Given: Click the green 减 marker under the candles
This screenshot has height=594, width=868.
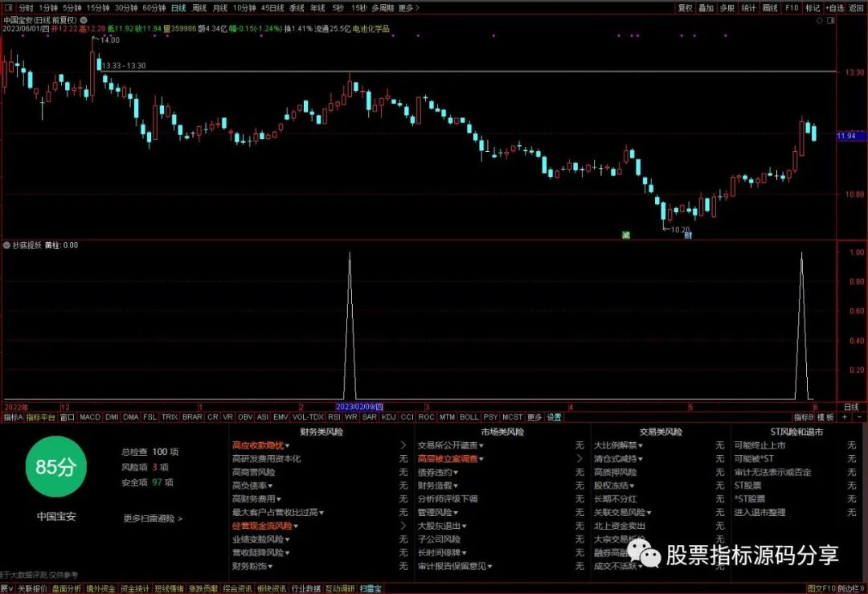Looking at the screenshot, I should (x=625, y=235).
